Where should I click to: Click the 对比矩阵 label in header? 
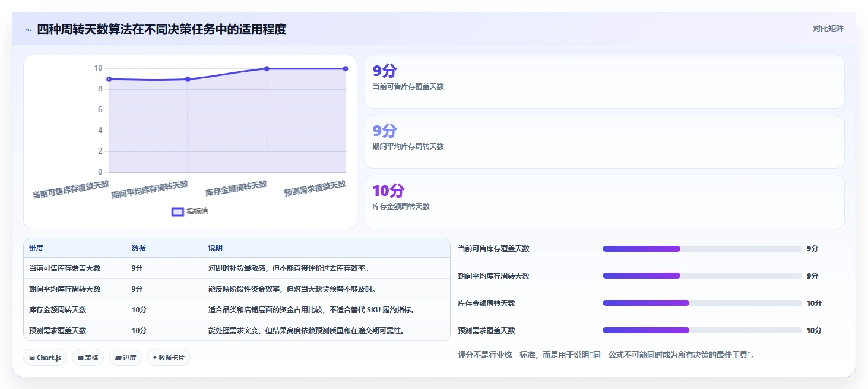coord(828,29)
